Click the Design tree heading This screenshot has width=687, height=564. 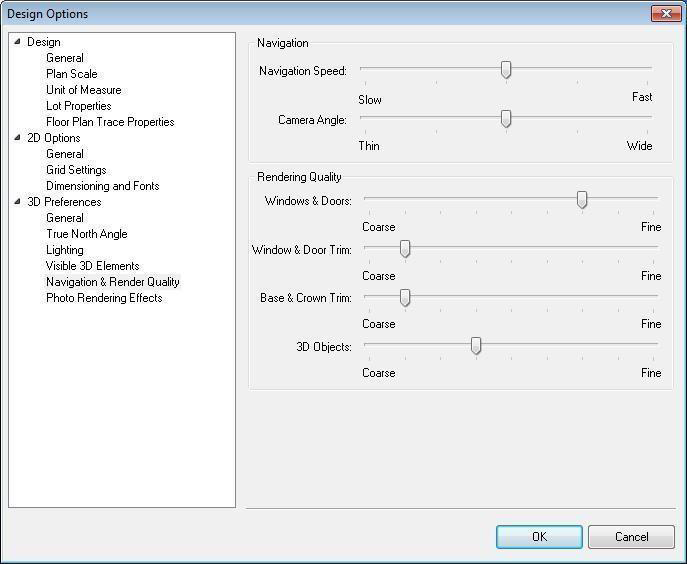44,42
